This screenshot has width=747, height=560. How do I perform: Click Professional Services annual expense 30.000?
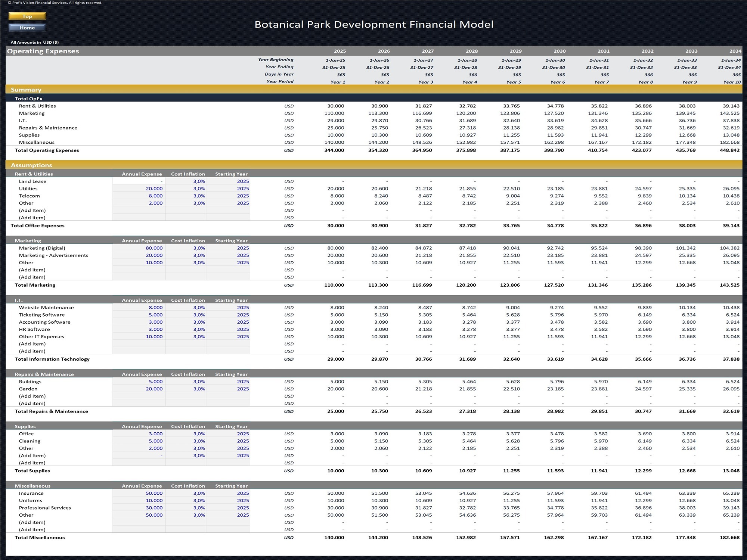point(139,508)
